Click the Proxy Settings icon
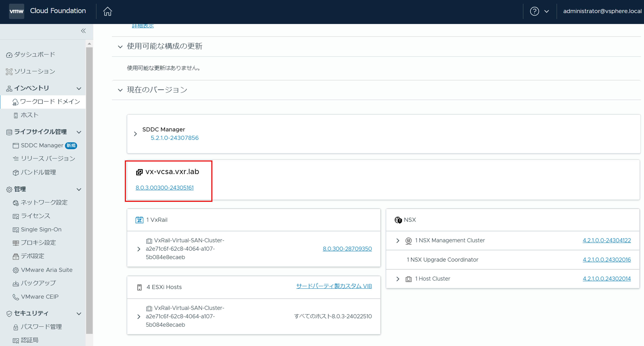Screen dimensions: 644x346 16,243
